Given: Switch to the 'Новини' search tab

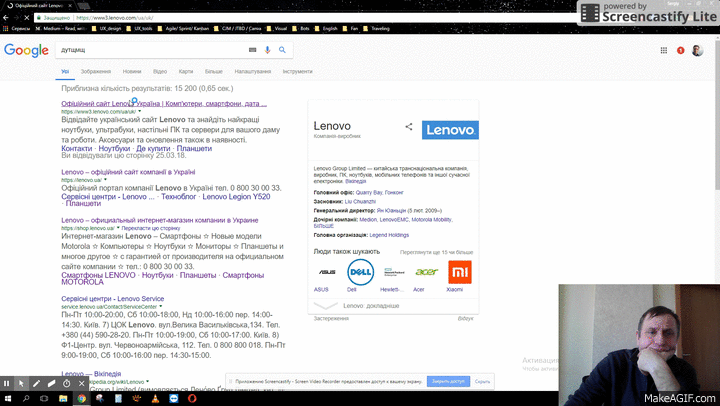Looking at the screenshot, I should point(132,72).
